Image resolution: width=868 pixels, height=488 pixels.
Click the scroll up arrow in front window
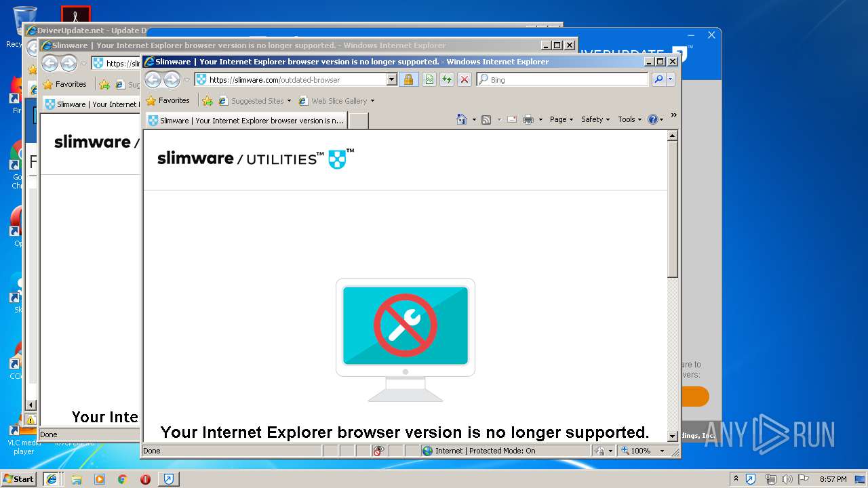coord(673,136)
